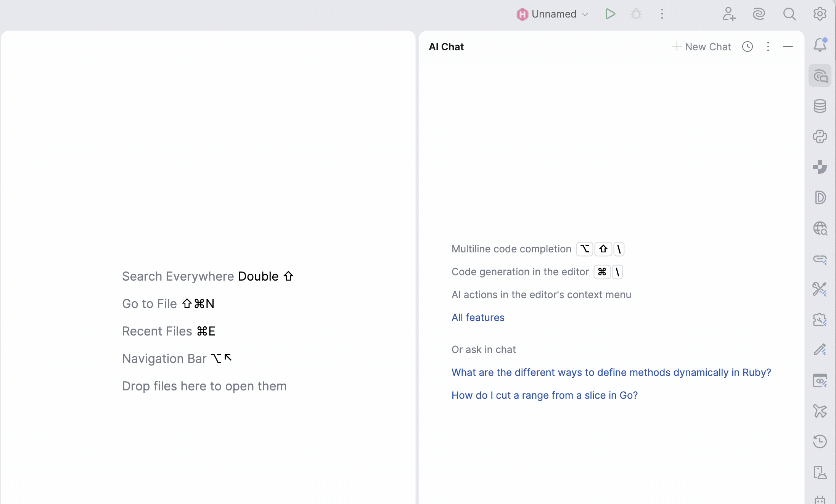Ask about defining methods dynamically in Ruby
Screen dimensions: 836x504
611,372
